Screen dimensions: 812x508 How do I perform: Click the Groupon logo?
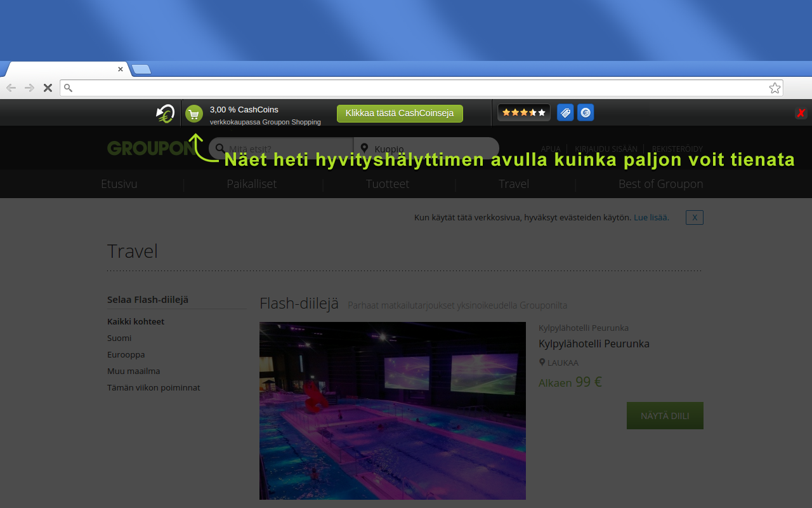point(151,148)
